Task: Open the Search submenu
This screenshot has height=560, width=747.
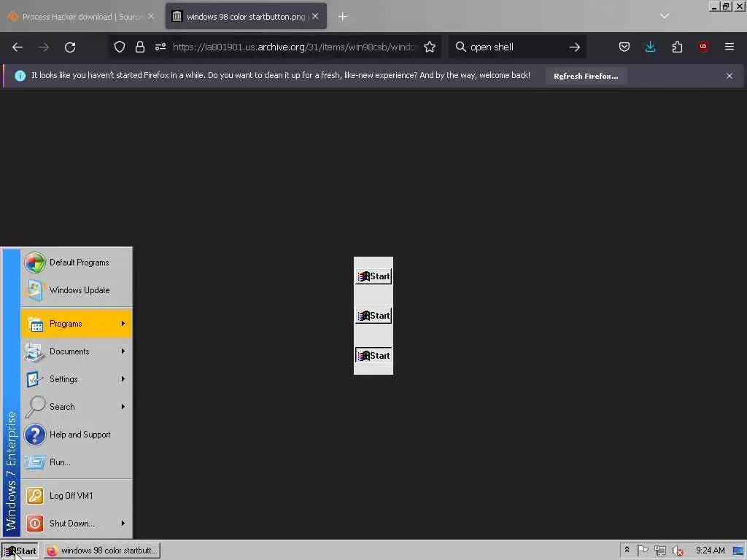Action: point(77,407)
